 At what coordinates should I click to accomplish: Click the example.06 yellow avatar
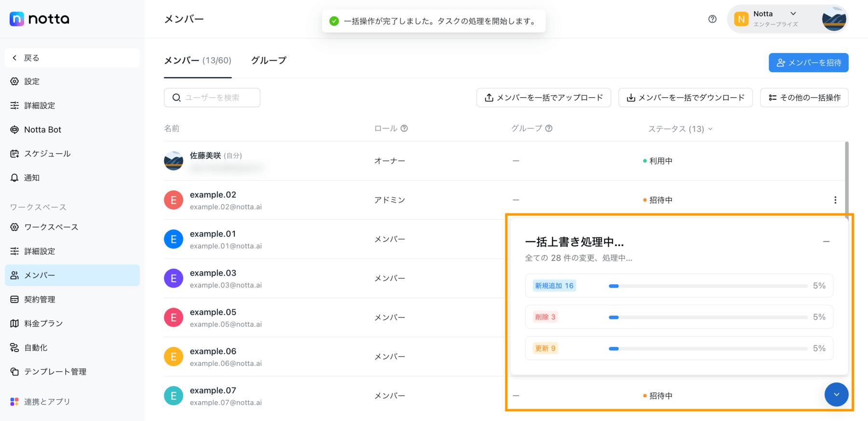[x=174, y=356]
